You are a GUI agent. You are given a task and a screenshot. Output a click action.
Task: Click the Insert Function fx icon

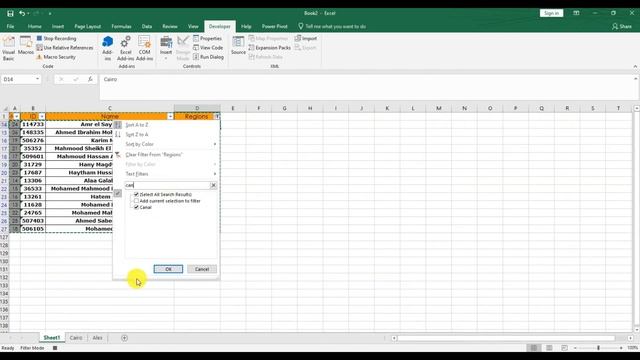(x=90, y=79)
